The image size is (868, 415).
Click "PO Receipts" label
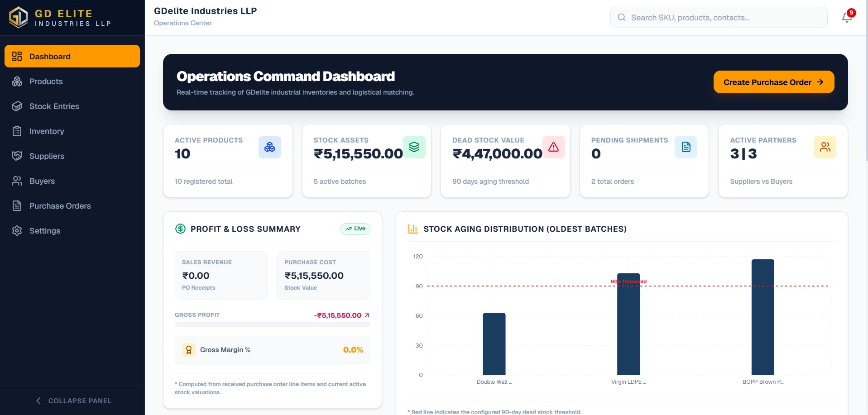click(198, 288)
